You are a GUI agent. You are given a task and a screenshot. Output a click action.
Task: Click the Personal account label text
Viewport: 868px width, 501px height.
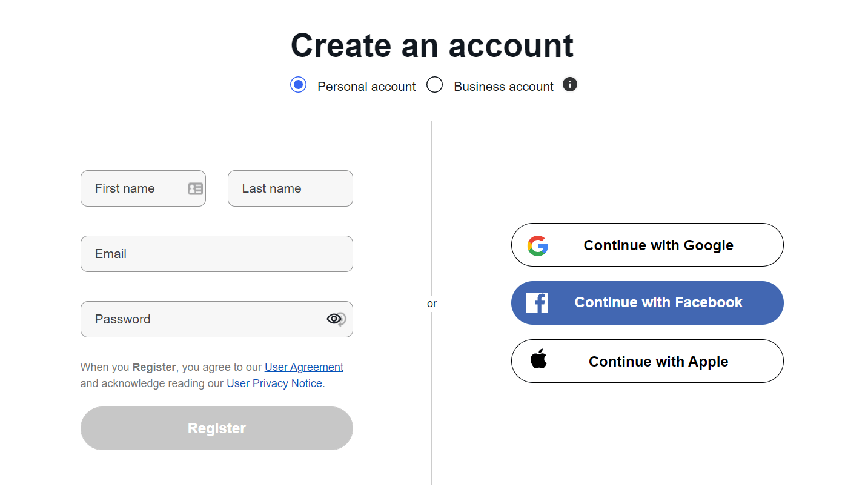(366, 87)
